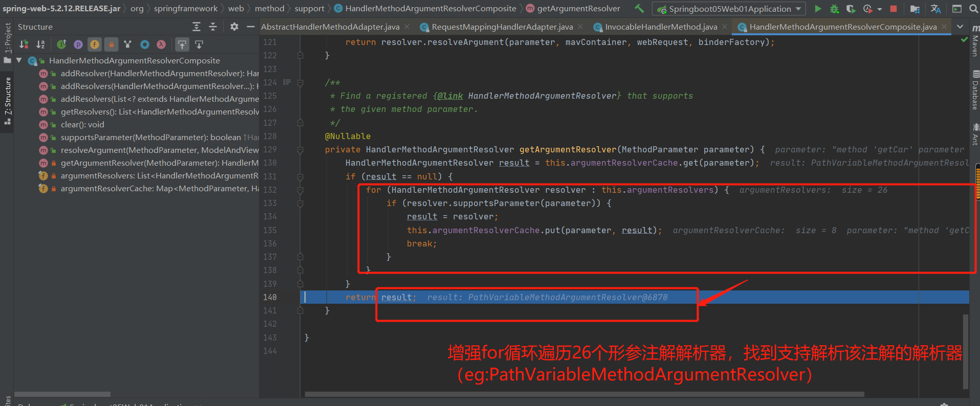Screen dimensions: 980x406
Task: Toggle Sort Alphabetically in Structure
Action: [x=41, y=44]
